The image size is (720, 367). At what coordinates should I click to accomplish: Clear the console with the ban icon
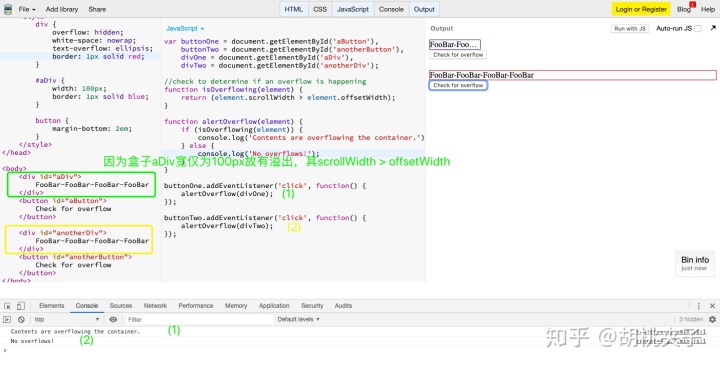coord(21,319)
